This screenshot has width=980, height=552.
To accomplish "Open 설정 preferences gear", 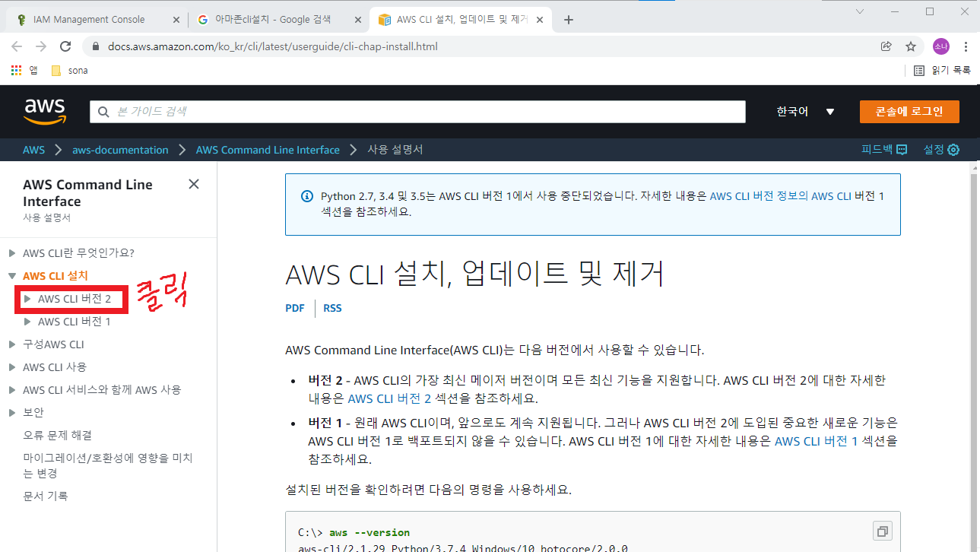I will click(941, 150).
